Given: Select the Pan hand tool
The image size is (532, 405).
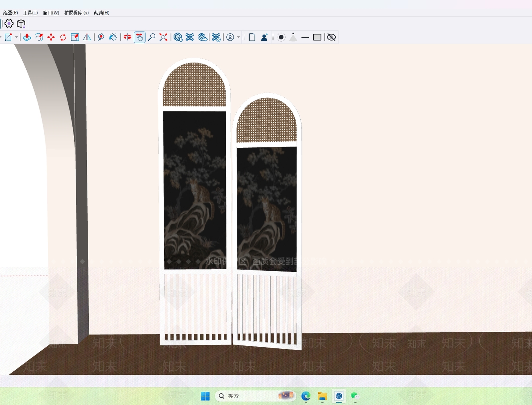Looking at the screenshot, I should [x=140, y=37].
